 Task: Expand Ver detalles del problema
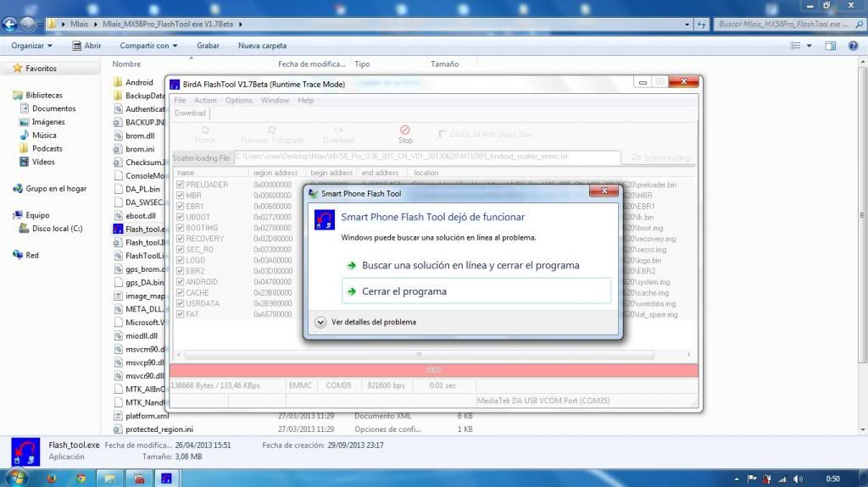tap(320, 322)
